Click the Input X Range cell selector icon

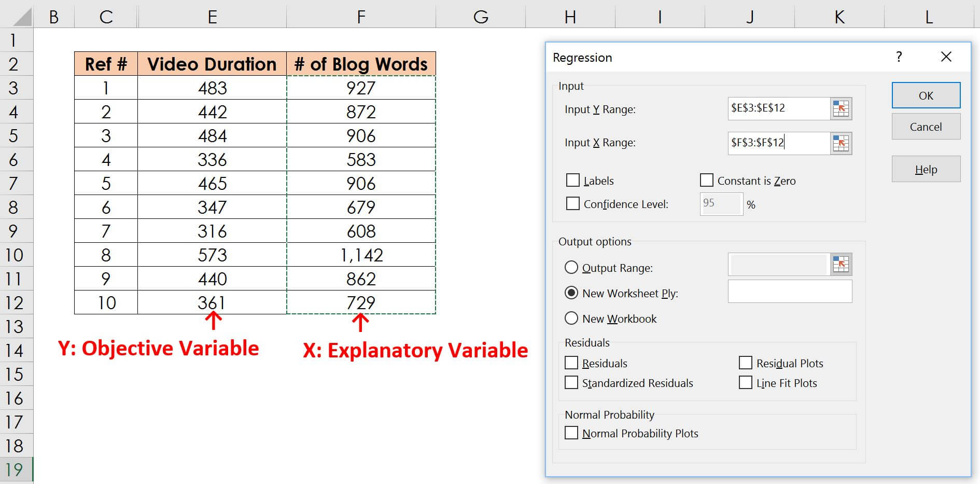(842, 143)
